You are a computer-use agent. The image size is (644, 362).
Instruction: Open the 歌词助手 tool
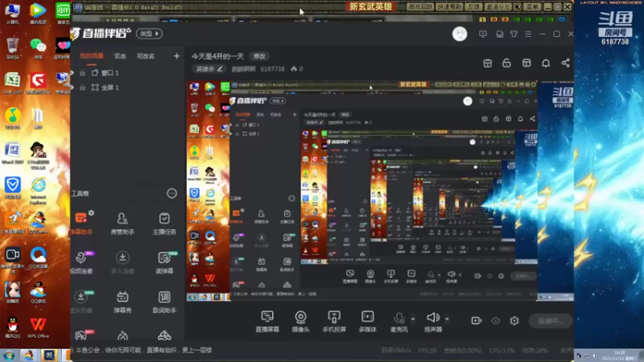pos(164,301)
